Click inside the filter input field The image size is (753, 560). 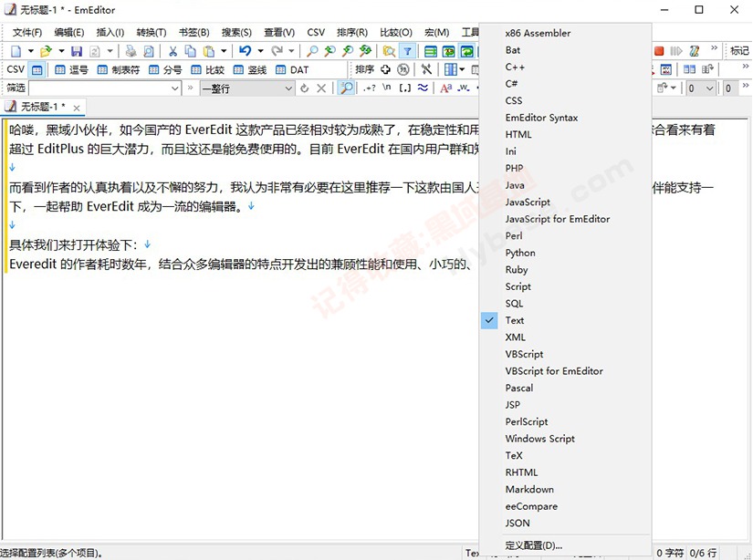(x=99, y=88)
